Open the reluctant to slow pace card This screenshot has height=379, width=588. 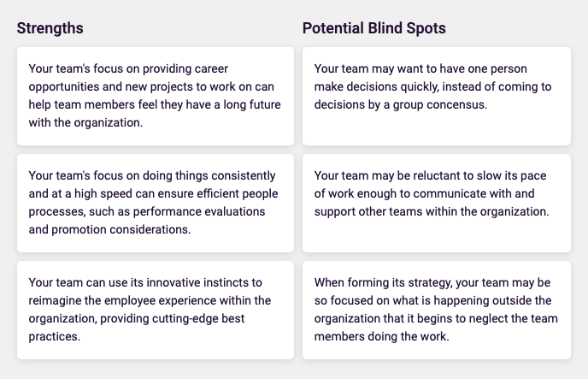tap(437, 203)
